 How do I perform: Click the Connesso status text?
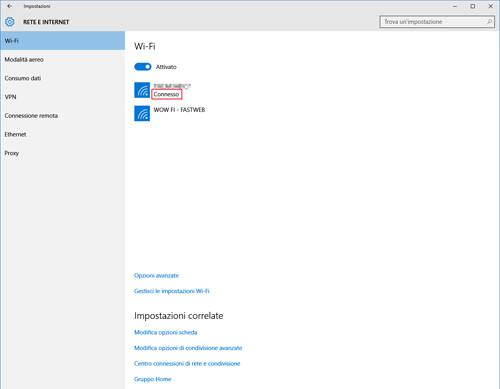166,94
